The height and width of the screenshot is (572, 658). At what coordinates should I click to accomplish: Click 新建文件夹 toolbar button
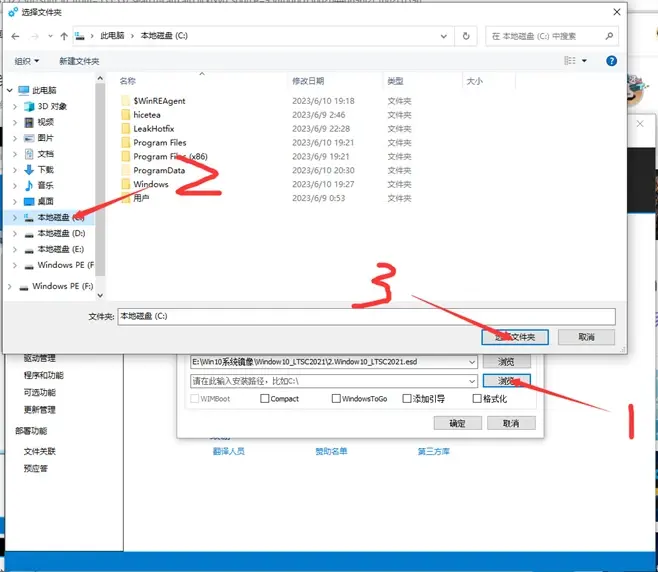[79, 61]
